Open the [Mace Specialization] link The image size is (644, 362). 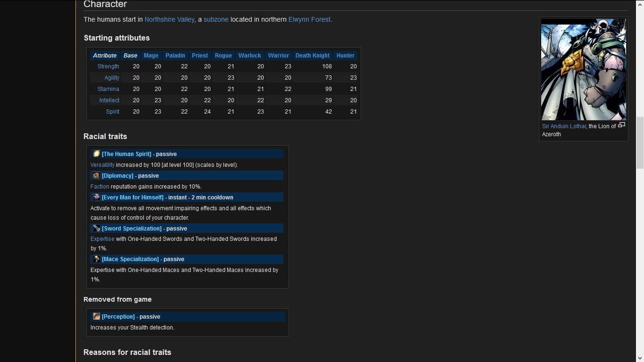click(x=130, y=259)
